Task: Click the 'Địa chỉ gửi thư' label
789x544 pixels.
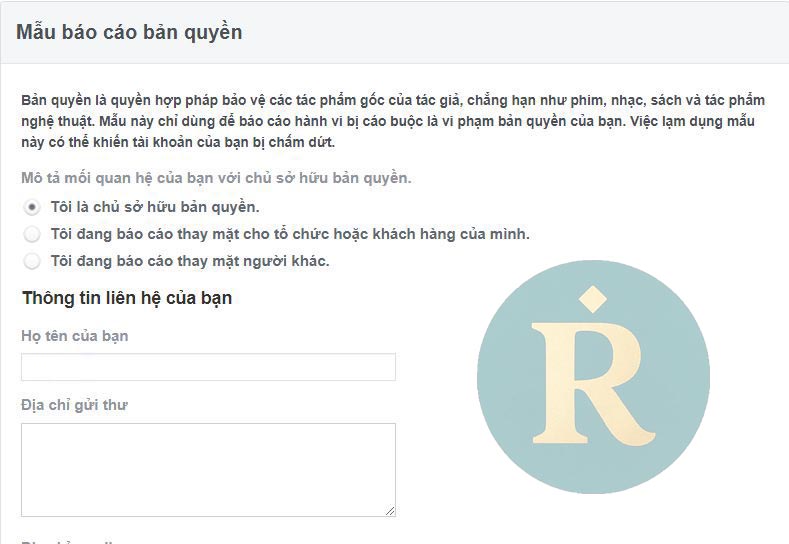Action: click(x=74, y=405)
